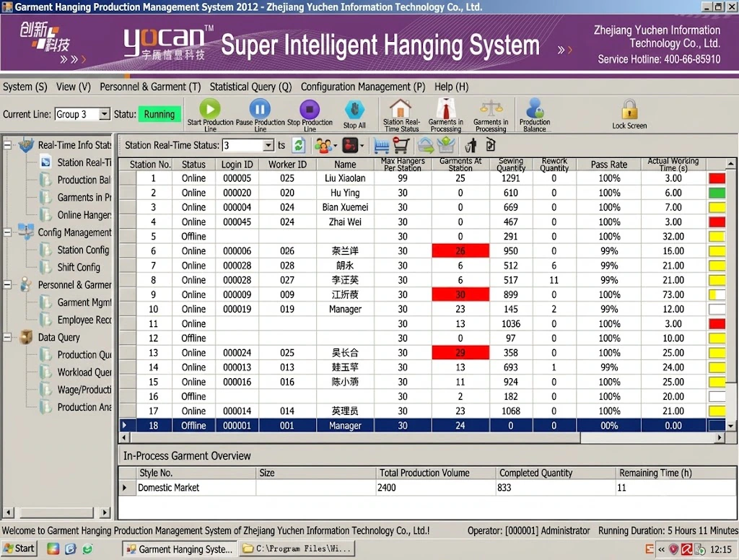Screen dimensions: 739x560
Task: Collapse the Personnel & Garment tree node
Action: (x=7, y=285)
